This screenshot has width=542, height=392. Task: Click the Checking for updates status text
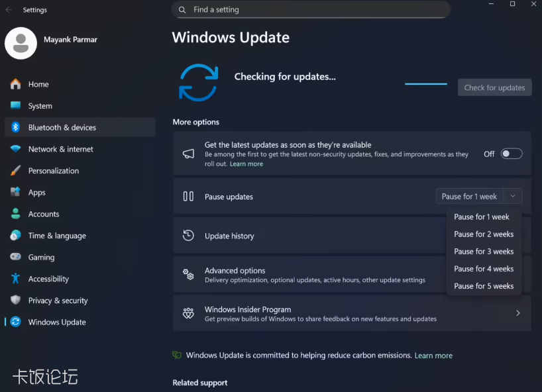point(285,76)
